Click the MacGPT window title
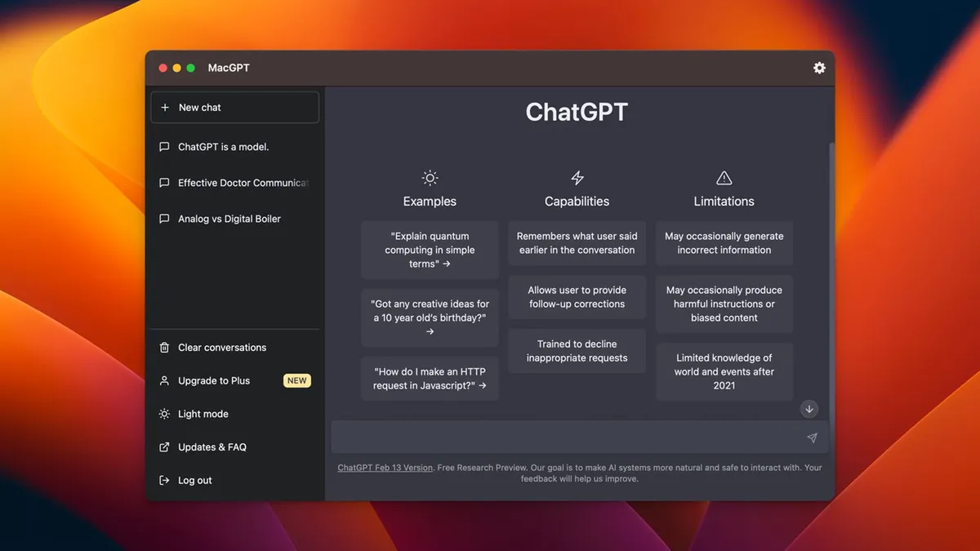The height and width of the screenshot is (551, 980). 229,68
